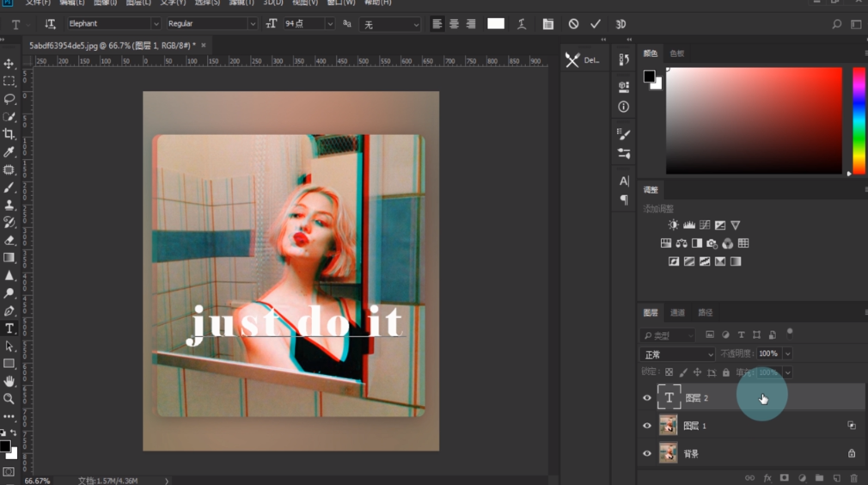
Task: Add a layer mask
Action: 785,478
